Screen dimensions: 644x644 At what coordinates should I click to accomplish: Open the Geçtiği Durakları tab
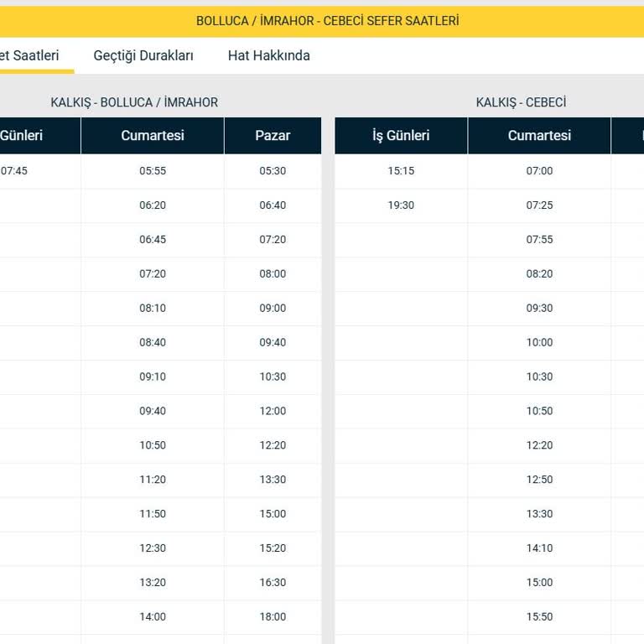coord(143,55)
